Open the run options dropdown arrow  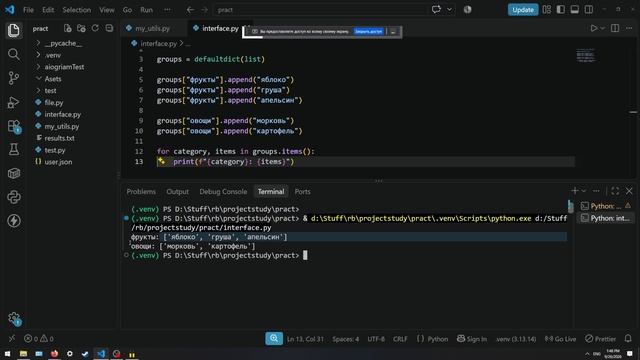[x=602, y=29]
